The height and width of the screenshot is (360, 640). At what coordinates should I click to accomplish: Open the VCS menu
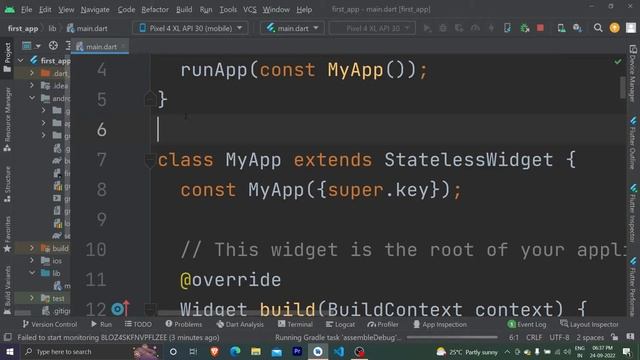coord(250,9)
